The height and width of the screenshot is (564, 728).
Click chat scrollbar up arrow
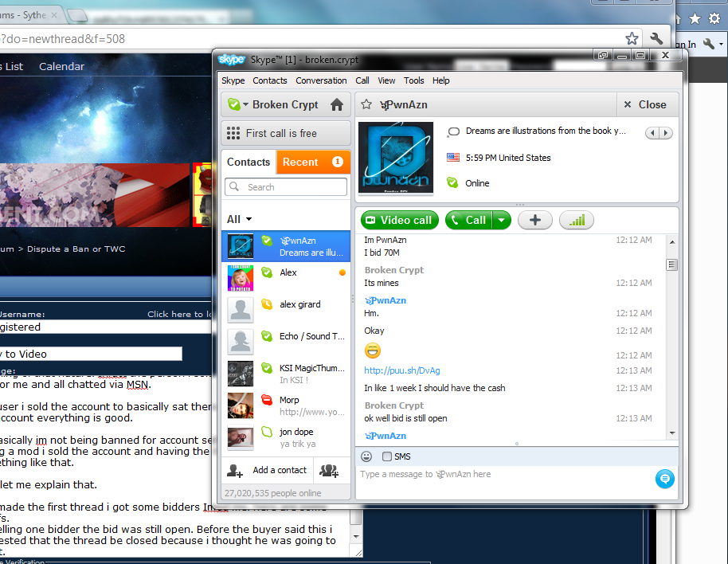pos(671,242)
